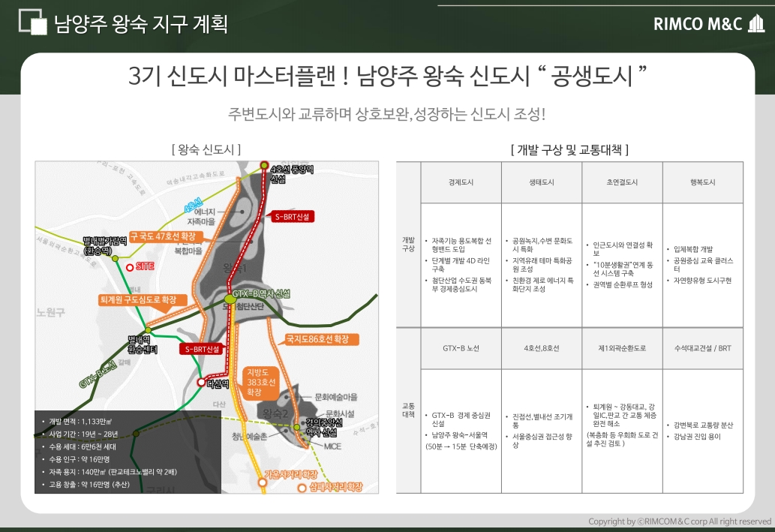This screenshot has width=775, height=532.
Task: Select the 별내별가람역 station marker dot
Action: [116, 258]
